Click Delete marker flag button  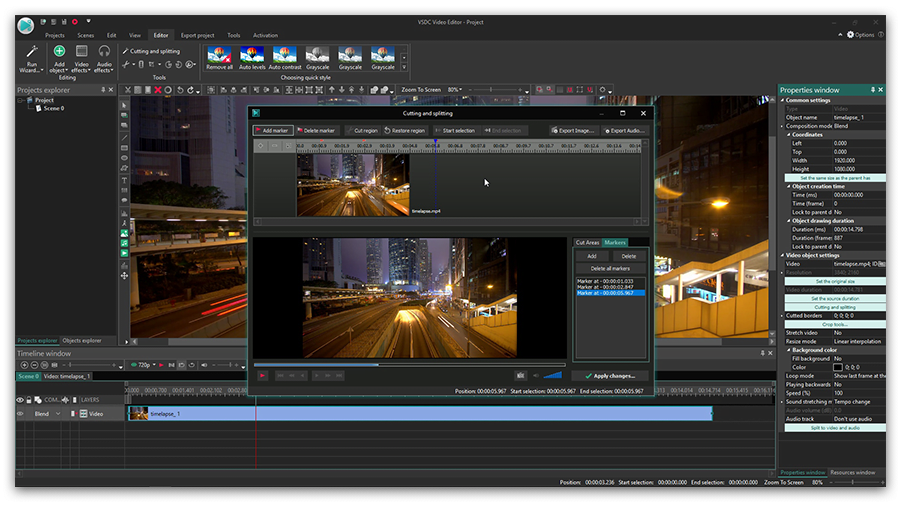point(316,130)
